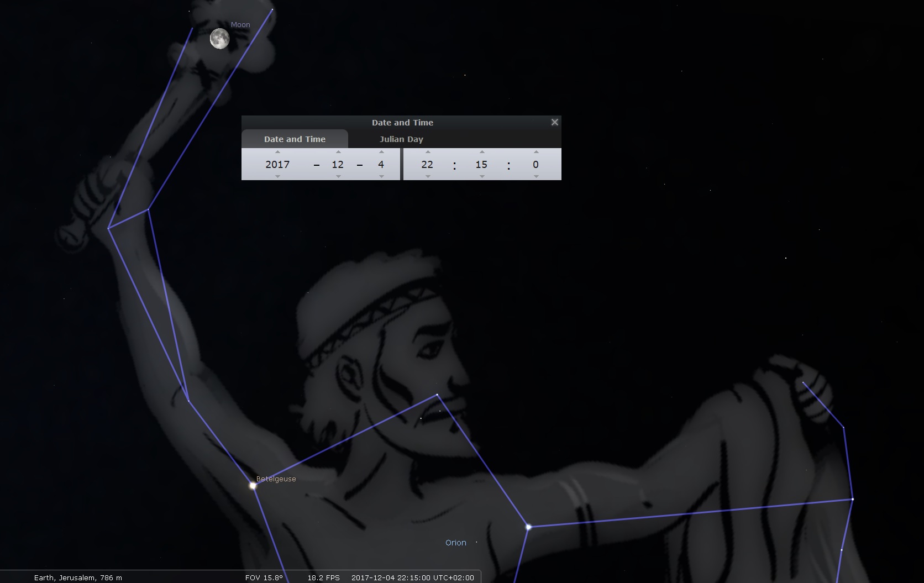Click the 18.2 FPS status entry
This screenshot has width=924, height=583.
coord(324,577)
